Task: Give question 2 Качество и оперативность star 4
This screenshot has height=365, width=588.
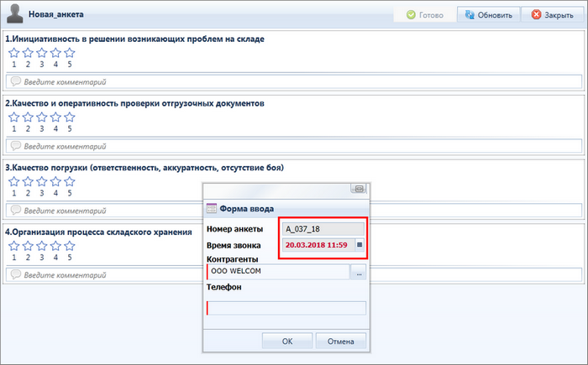Action: point(55,117)
